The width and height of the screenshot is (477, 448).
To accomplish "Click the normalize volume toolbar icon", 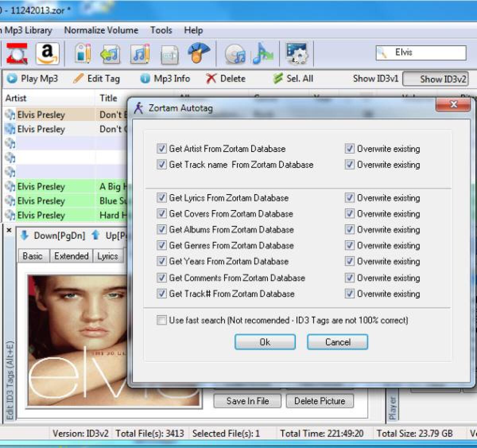I will pyautogui.click(x=262, y=53).
